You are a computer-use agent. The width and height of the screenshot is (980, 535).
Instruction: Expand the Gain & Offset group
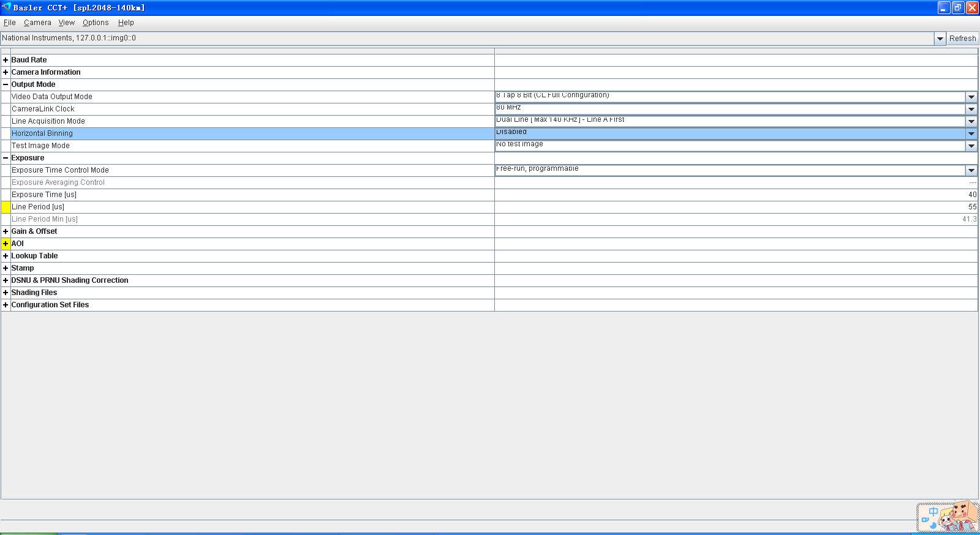(x=6, y=231)
